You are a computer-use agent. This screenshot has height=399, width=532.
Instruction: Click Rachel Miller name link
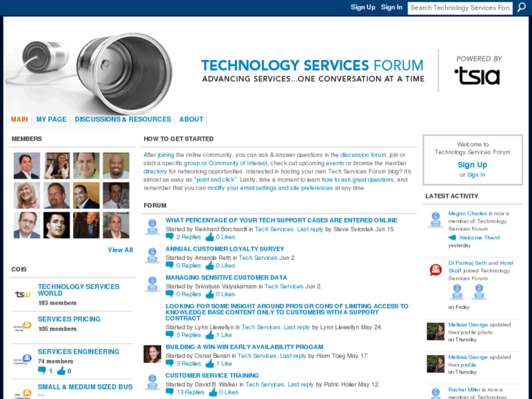point(464,389)
